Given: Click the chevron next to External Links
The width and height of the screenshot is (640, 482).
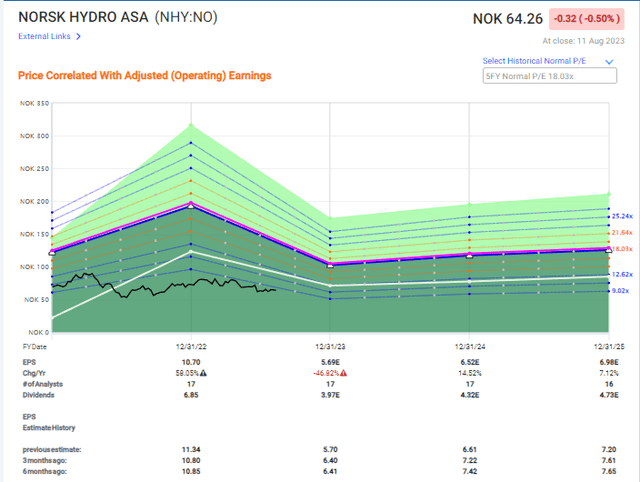Looking at the screenshot, I should (x=78, y=37).
